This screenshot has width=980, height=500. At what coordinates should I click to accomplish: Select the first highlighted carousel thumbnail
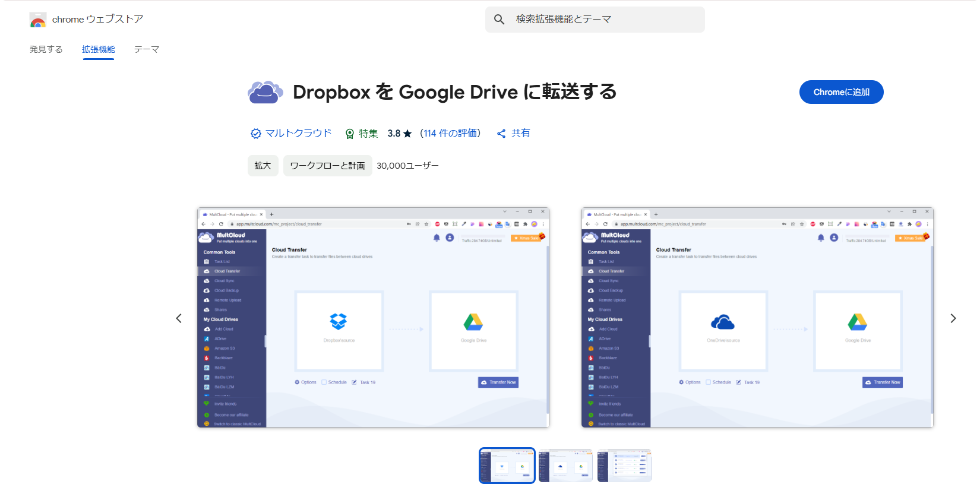pos(507,466)
